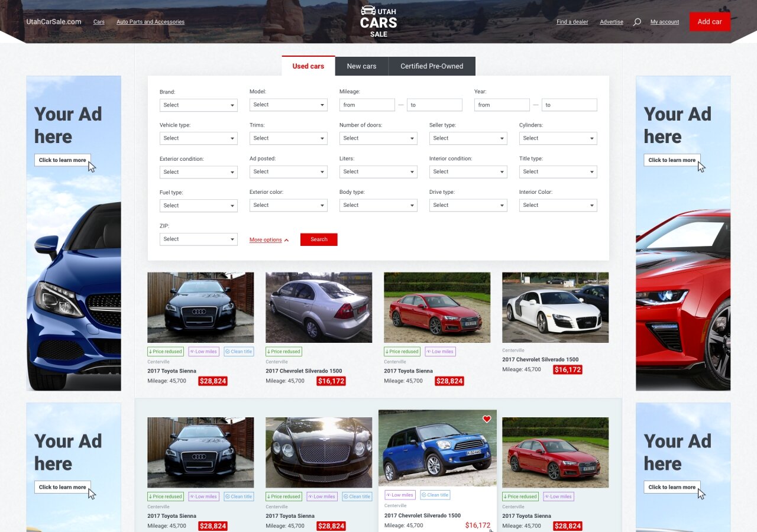
Task: Click 'Click to learn more' on bottom-left ad
Action: 63,487
